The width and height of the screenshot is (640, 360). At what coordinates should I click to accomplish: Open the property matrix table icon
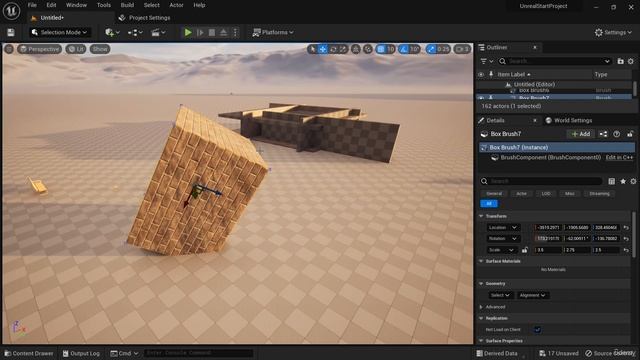tap(611, 181)
